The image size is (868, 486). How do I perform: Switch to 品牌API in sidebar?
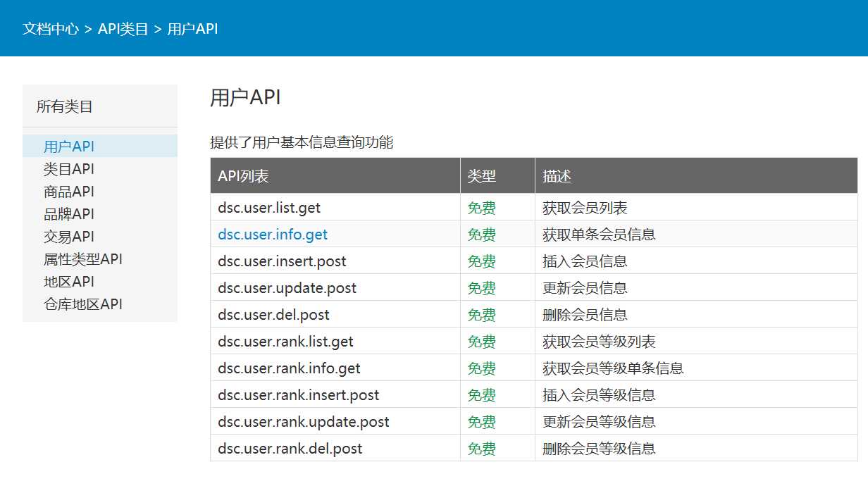[69, 214]
